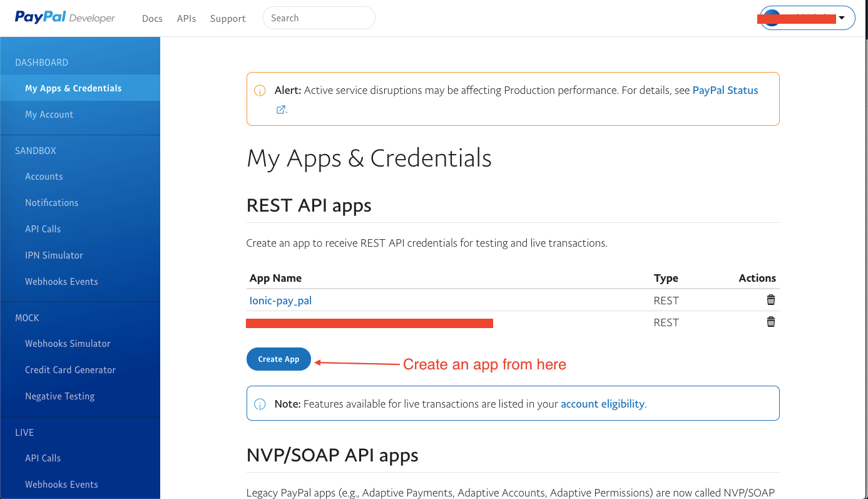Click the MOCK section heading
Screen dimensions: 868x499
[27, 318]
